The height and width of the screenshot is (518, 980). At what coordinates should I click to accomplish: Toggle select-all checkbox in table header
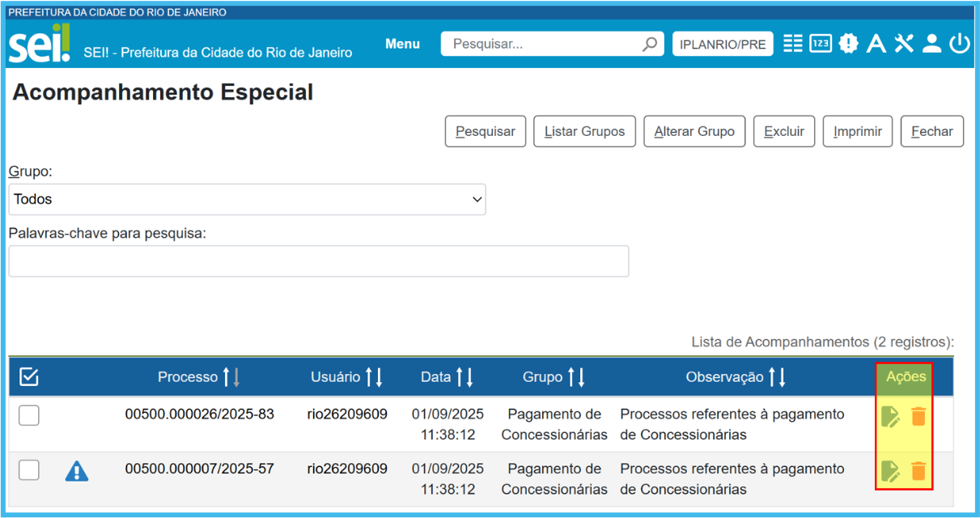[29, 376]
